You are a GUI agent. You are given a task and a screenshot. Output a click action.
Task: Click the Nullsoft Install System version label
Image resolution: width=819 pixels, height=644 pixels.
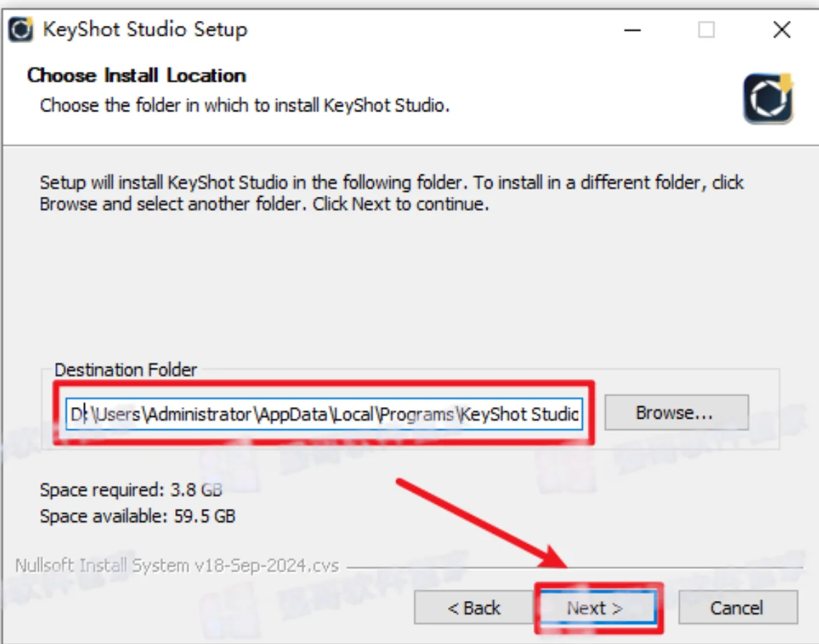(x=177, y=566)
